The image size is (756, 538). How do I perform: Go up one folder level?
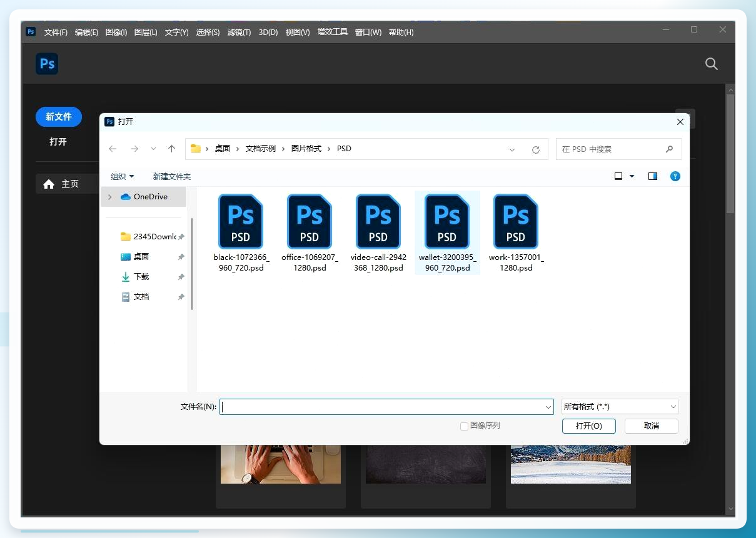pos(171,149)
